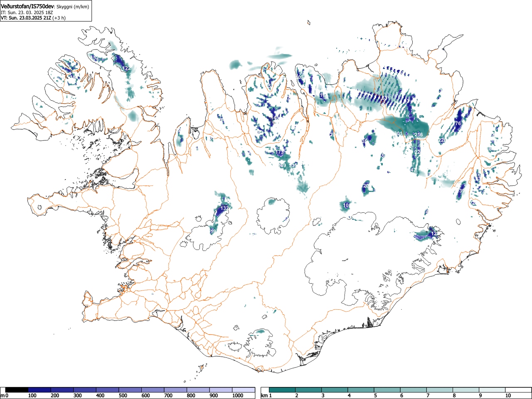Pick the 600–700 m legend swatch
Image resolution: width=532 pixels, height=399 pixels.
[x=153, y=390]
